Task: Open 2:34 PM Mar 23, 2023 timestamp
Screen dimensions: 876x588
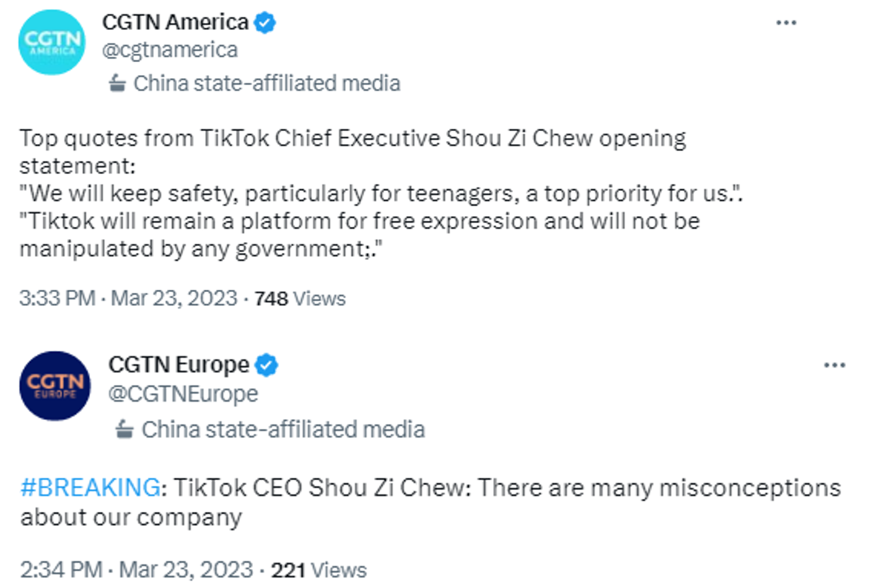Action: (136, 570)
